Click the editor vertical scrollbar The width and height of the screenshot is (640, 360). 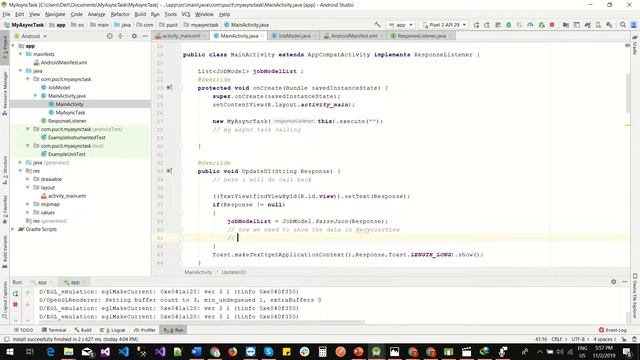[x=628, y=94]
